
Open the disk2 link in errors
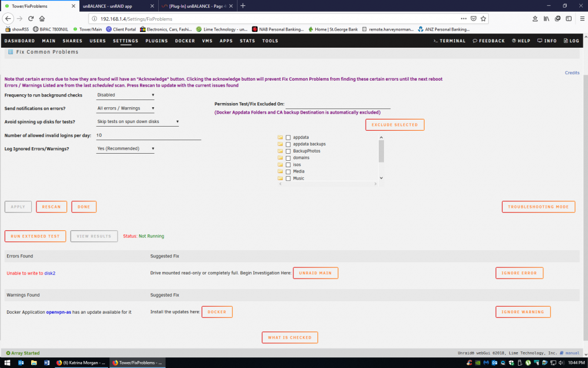49,273
